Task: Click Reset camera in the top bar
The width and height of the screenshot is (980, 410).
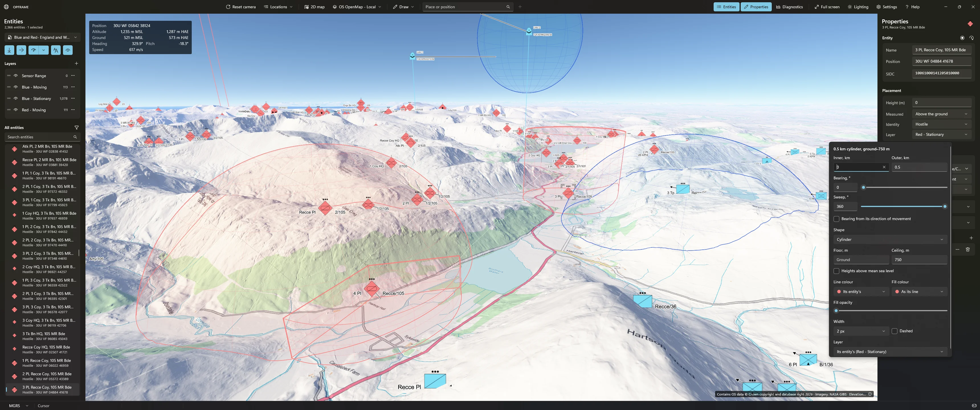Action: [x=241, y=7]
